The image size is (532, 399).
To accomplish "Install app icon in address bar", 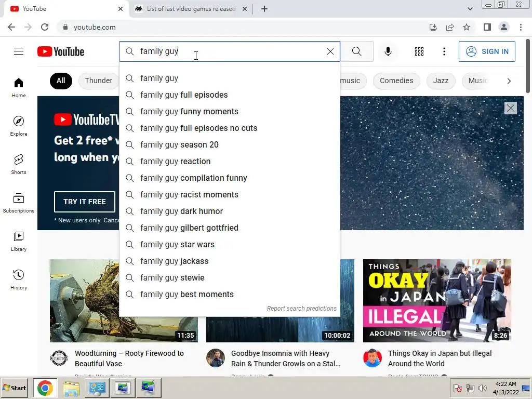I will [x=433, y=27].
